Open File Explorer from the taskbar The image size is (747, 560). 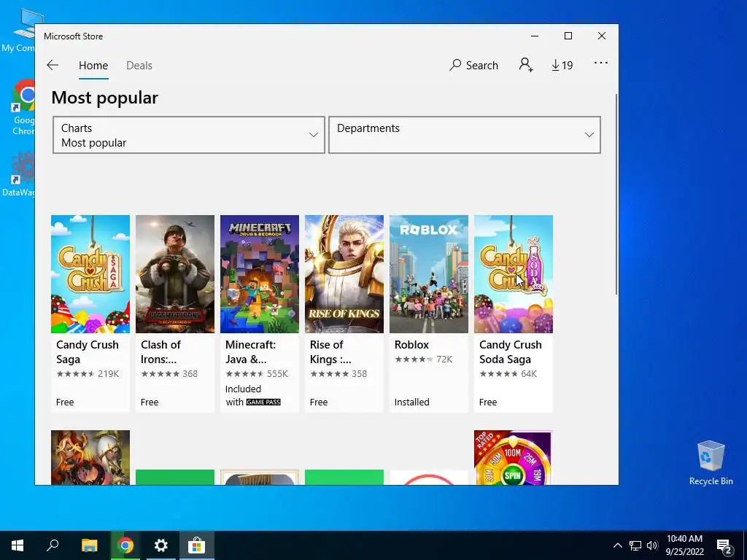pyautogui.click(x=89, y=545)
